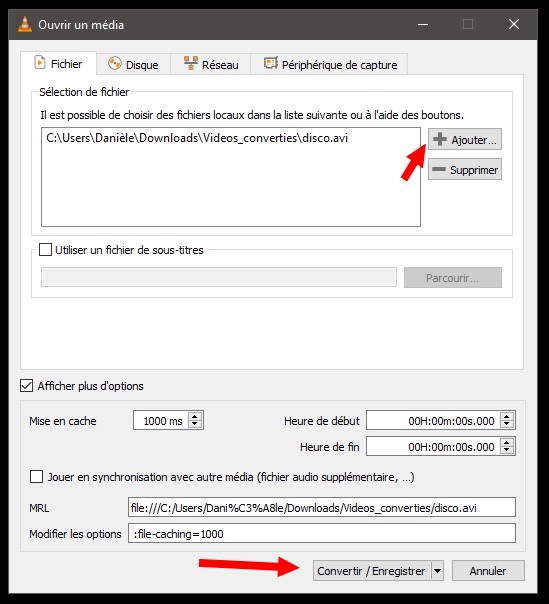Click the Annuler button
The image size is (549, 604).
tap(488, 570)
